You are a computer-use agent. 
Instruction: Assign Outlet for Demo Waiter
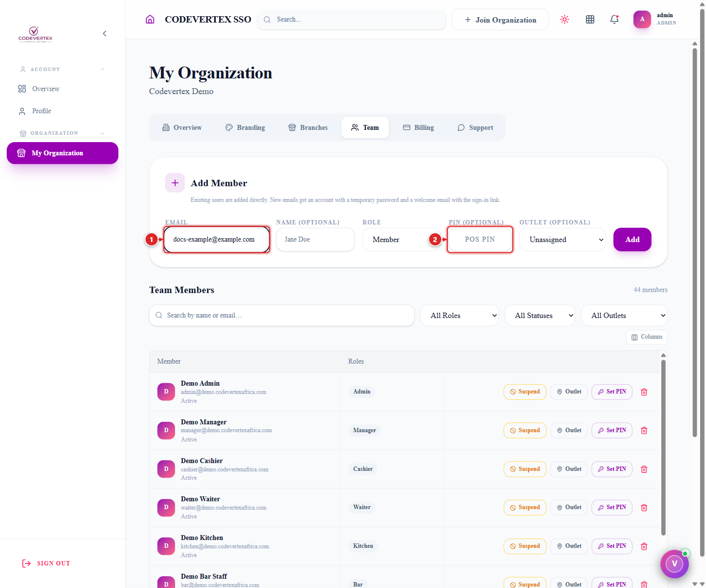tap(569, 508)
